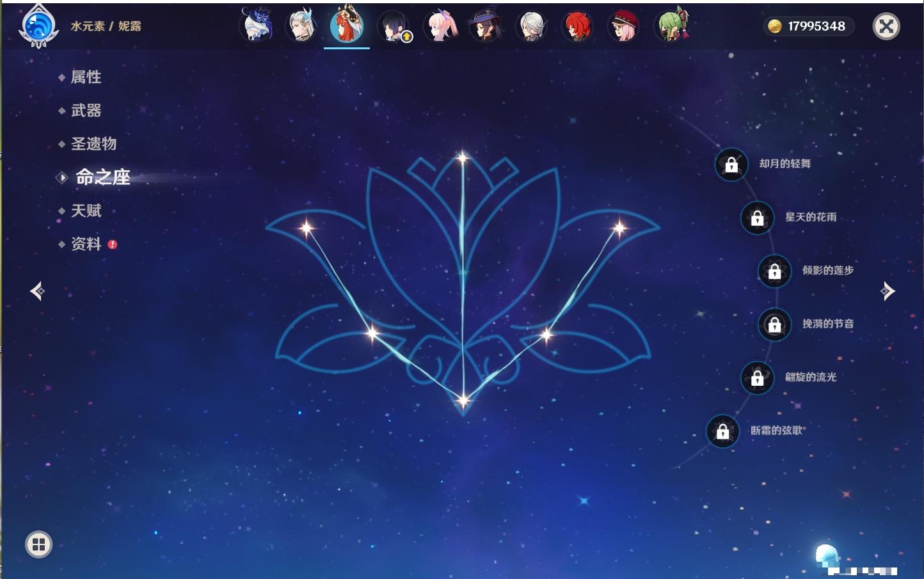The width and height of the screenshot is (924, 579).
Task: Open the 天赋 talents tab
Action: [86, 211]
